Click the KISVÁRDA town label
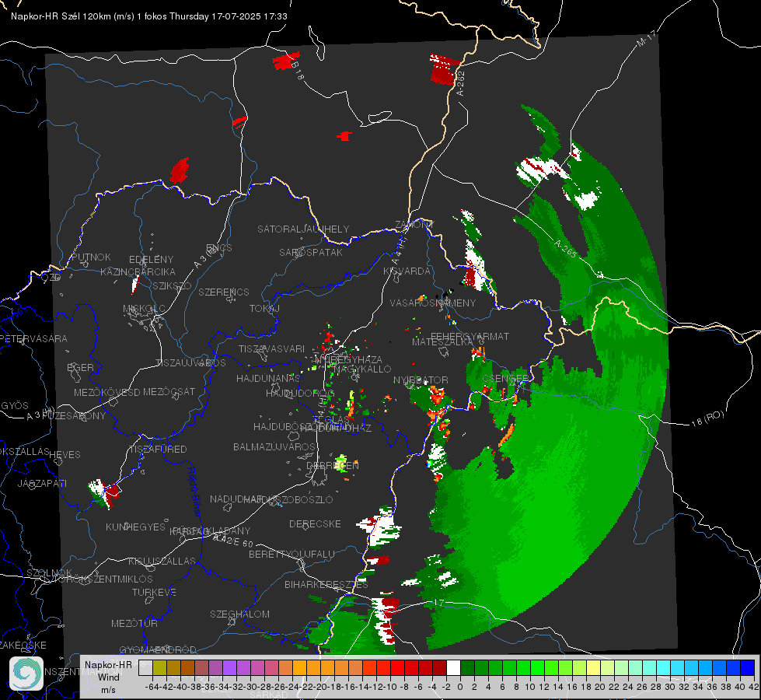761x700 pixels. (407, 271)
